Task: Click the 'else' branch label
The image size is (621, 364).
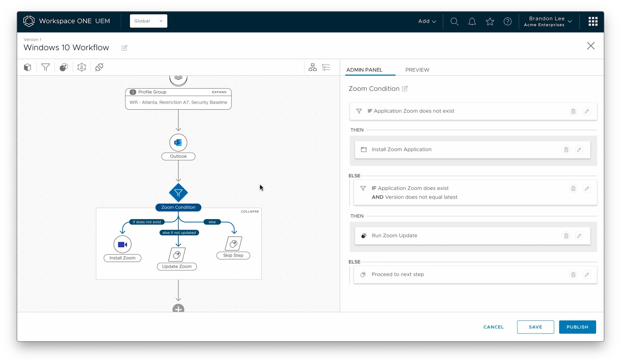Action: (212, 222)
